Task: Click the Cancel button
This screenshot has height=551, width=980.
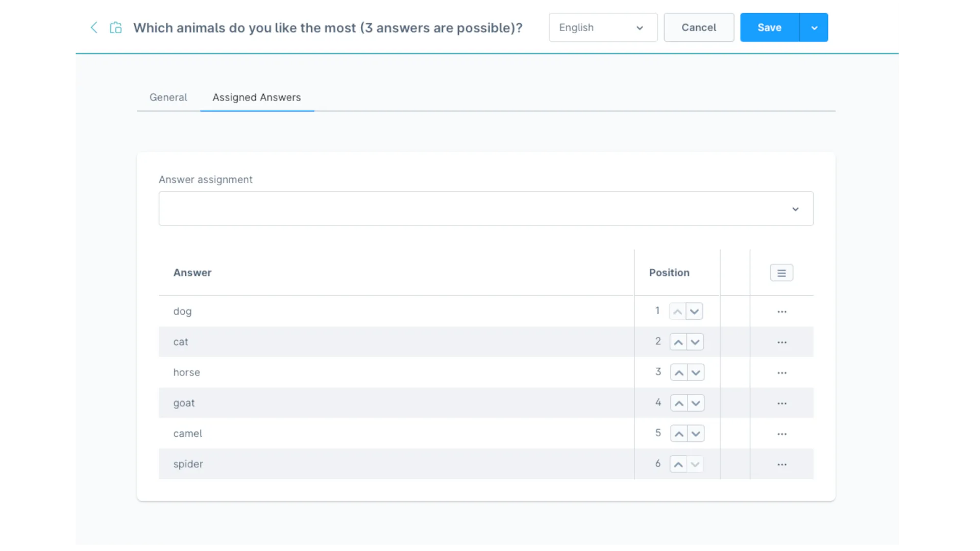Action: tap(699, 28)
